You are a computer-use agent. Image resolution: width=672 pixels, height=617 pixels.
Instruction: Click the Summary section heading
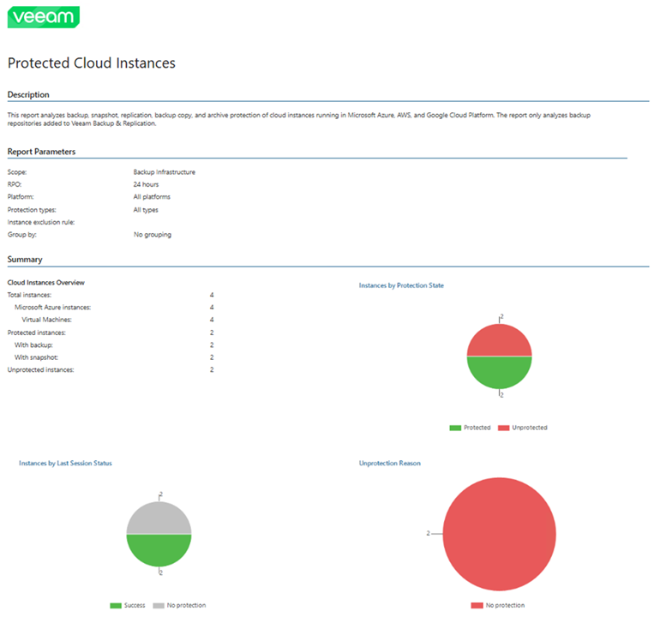coord(25,259)
